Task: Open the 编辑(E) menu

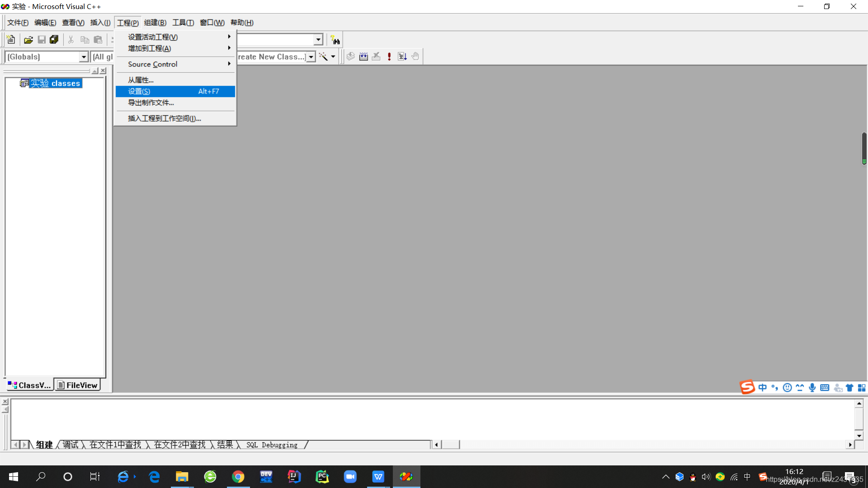Action: [45, 23]
